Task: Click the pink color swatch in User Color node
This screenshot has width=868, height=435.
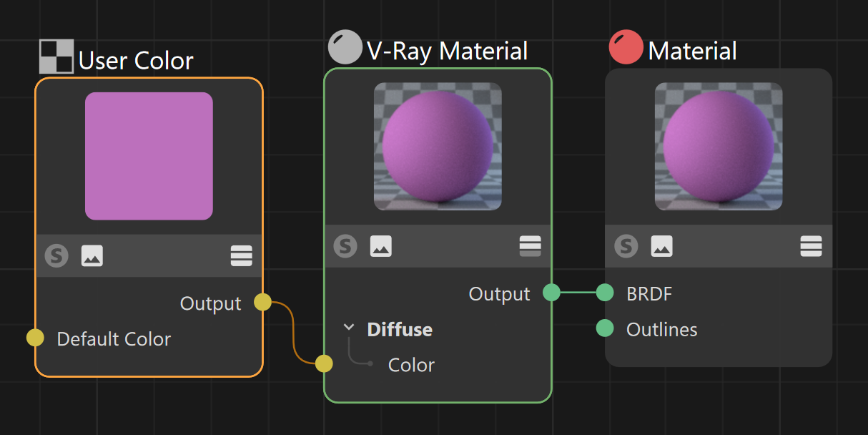Action: pos(149,156)
